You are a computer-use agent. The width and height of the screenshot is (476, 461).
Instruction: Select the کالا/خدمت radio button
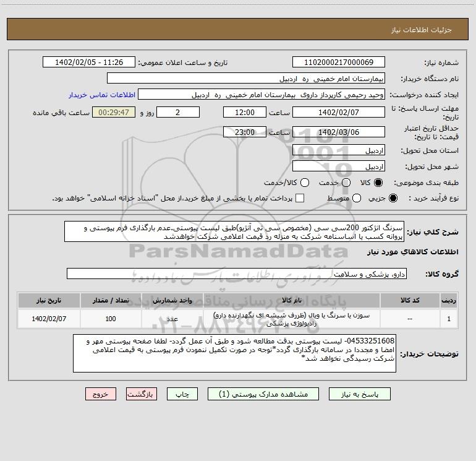(305, 183)
